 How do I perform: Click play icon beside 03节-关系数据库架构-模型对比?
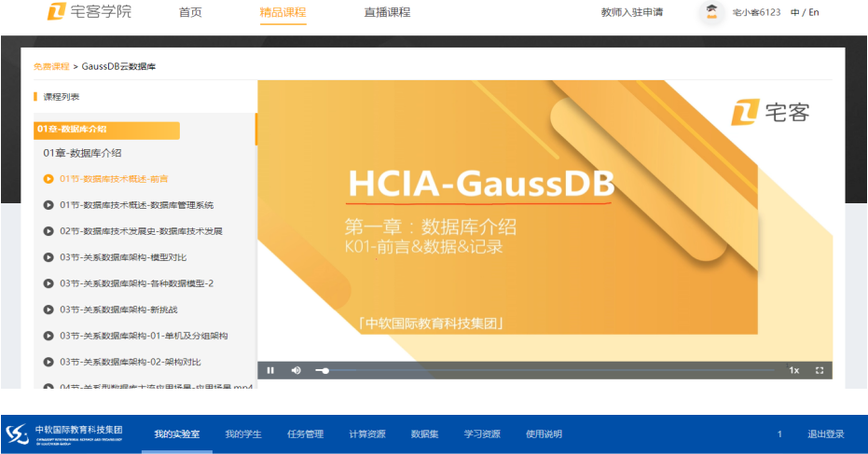tap(48, 257)
